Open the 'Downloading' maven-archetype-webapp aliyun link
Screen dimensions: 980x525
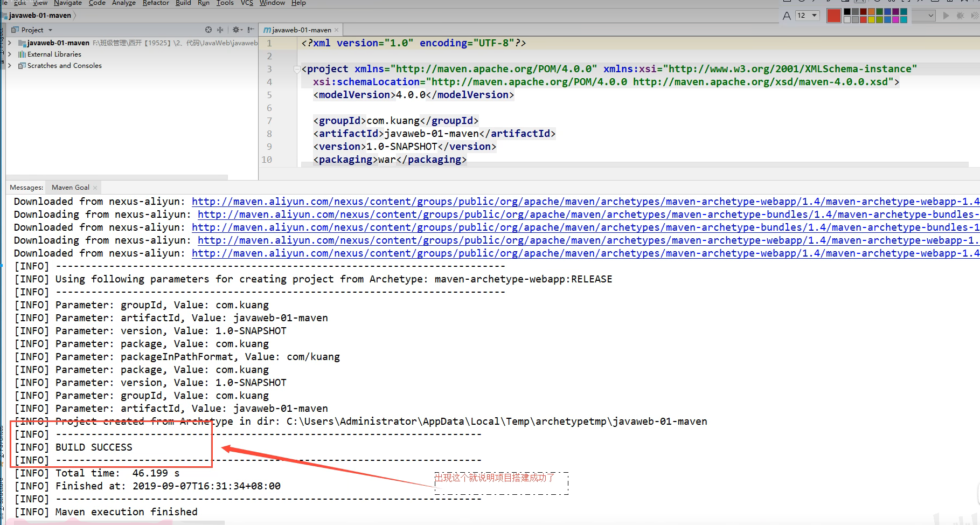click(588, 240)
